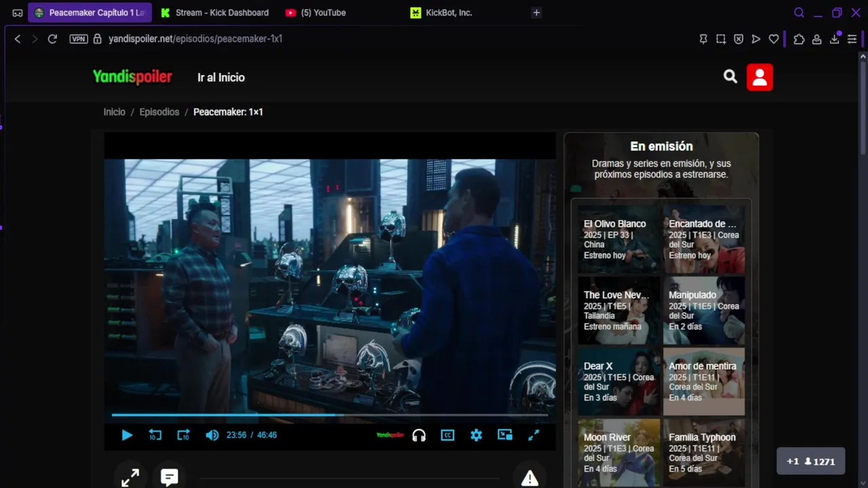Open the site search magnifier

(x=730, y=77)
